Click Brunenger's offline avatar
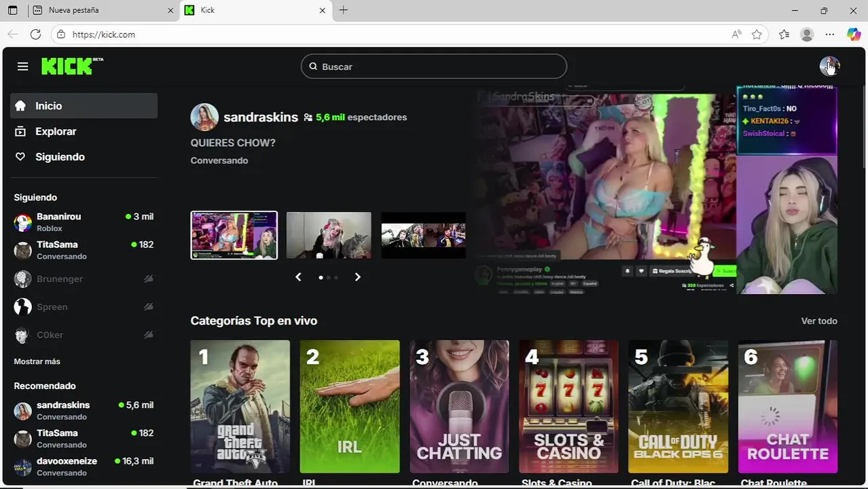The width and height of the screenshot is (868, 489). click(x=23, y=278)
